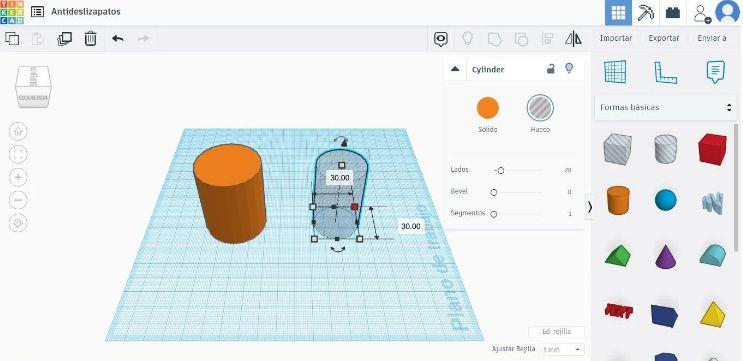Click the Home view icon
The height and width of the screenshot is (361, 743).
18,131
